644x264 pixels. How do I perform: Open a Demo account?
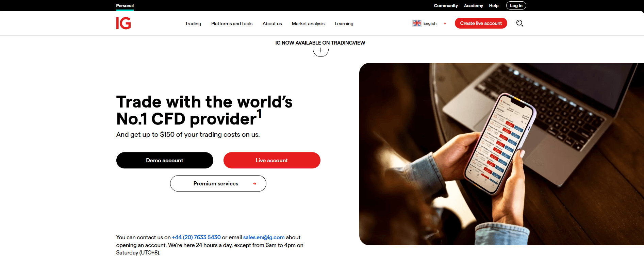[165, 160]
